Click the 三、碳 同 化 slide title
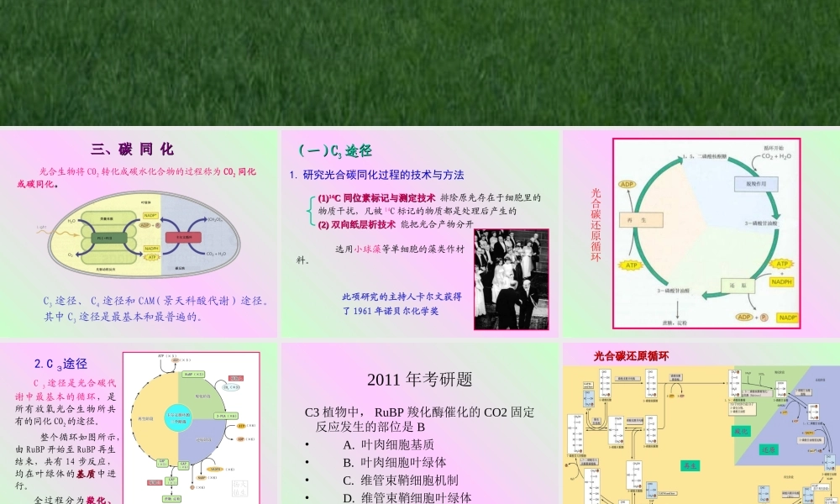The height and width of the screenshot is (504, 840). (131, 150)
